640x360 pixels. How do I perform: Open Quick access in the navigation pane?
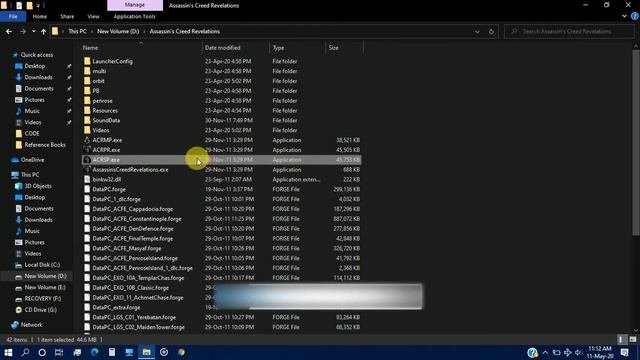coord(36,55)
